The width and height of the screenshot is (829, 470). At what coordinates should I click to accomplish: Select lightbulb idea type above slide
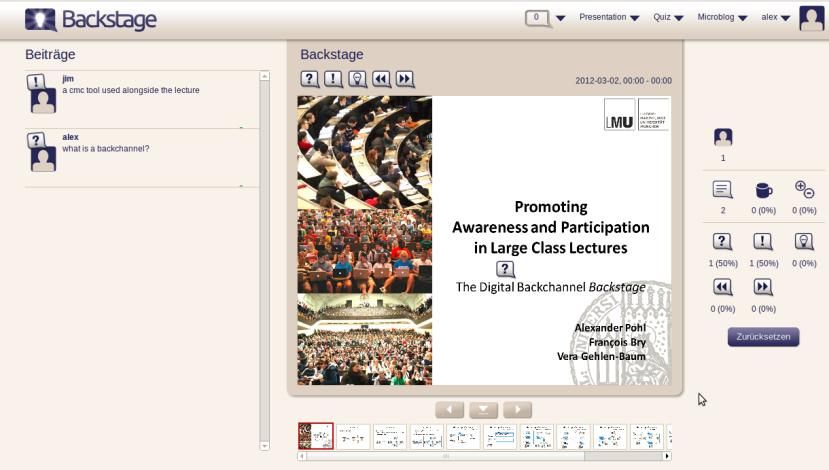point(357,79)
